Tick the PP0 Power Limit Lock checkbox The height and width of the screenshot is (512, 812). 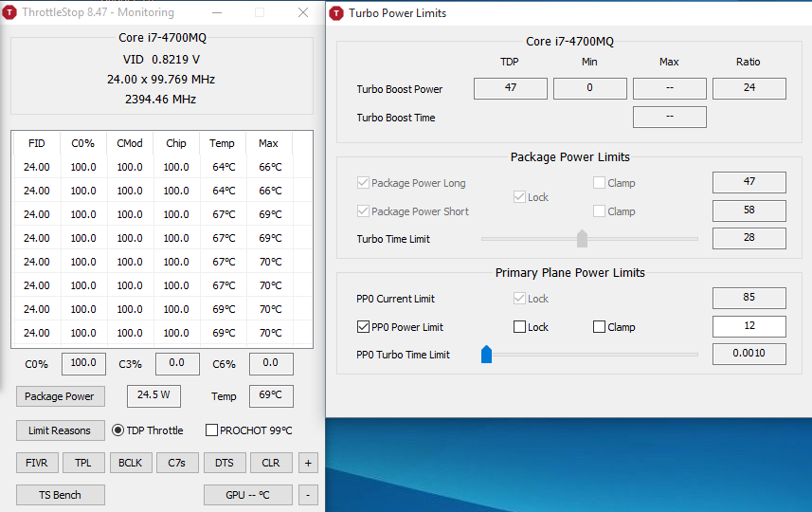[x=519, y=327]
